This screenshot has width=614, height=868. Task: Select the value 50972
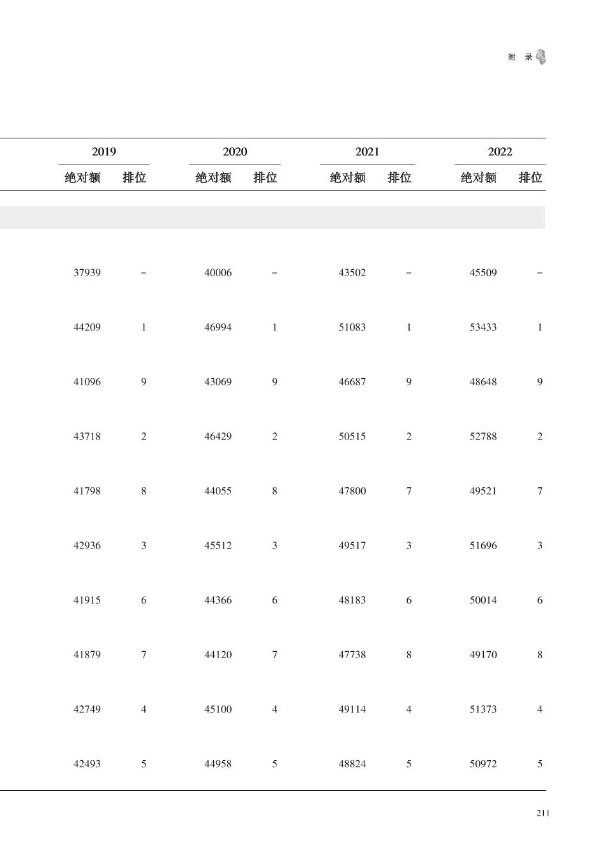click(x=483, y=764)
